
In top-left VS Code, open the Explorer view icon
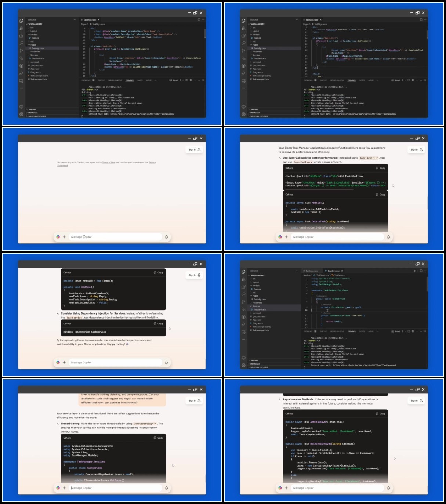pyautogui.click(x=21, y=21)
